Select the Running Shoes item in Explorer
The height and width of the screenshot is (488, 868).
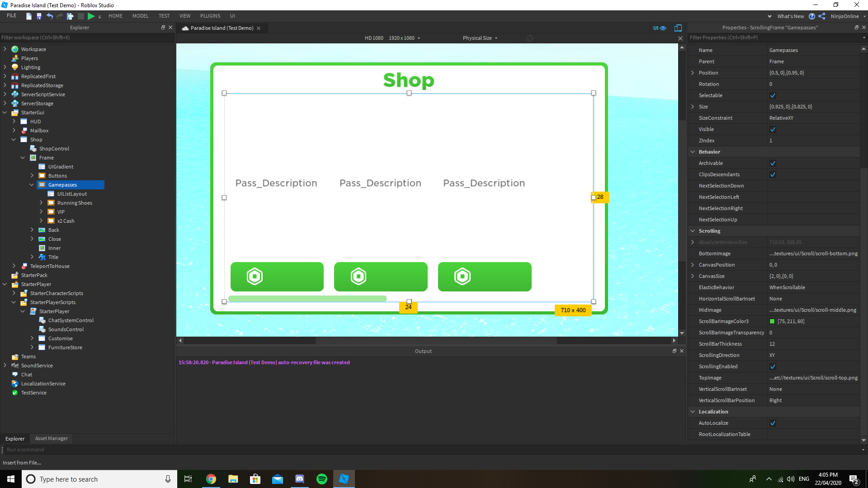[x=75, y=203]
